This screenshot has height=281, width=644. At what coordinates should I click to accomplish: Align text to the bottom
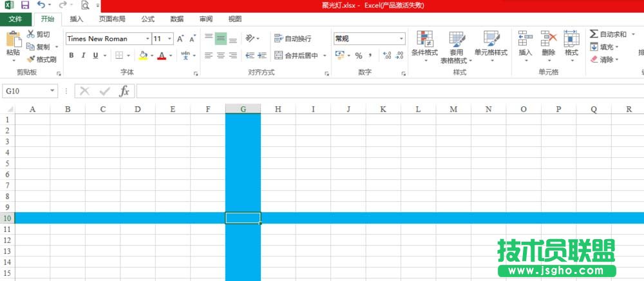click(x=233, y=39)
